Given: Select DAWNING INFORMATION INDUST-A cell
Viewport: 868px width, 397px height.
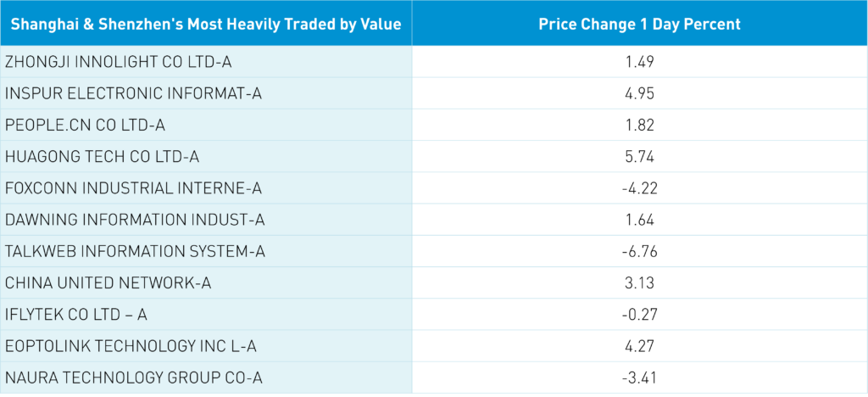Looking at the screenshot, I should 135,220.
